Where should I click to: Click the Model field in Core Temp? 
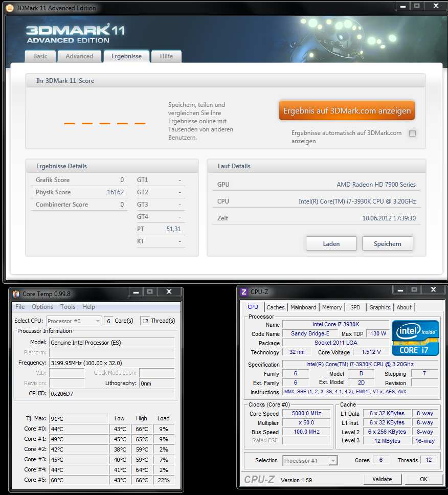(x=112, y=343)
